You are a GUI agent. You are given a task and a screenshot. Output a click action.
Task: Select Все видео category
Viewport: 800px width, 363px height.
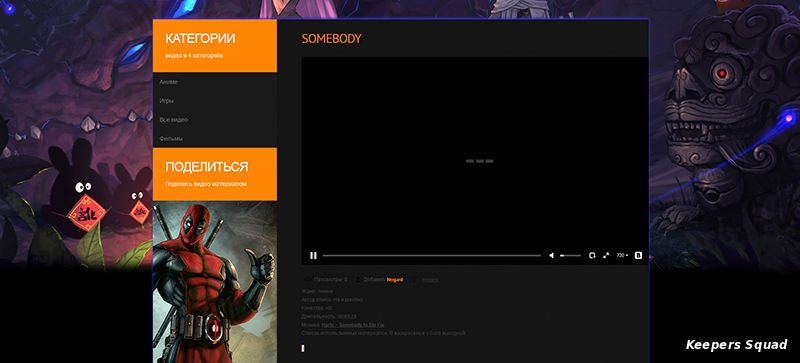[173, 119]
